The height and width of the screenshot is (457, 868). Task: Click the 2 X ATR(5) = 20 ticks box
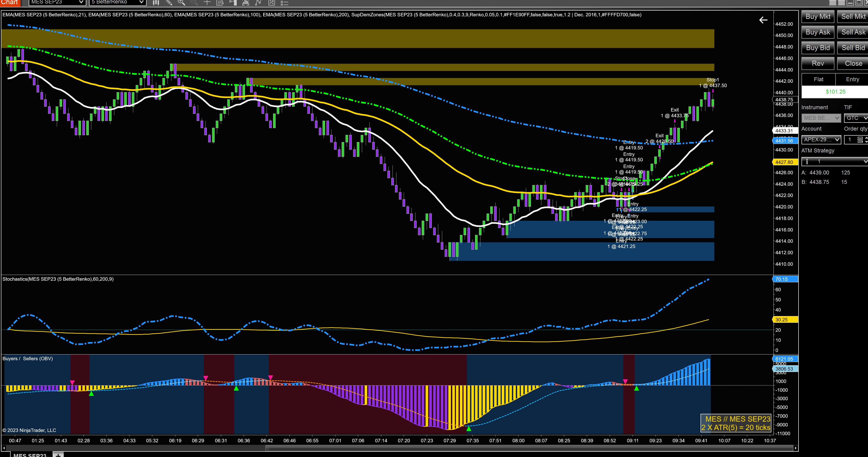tap(735, 423)
